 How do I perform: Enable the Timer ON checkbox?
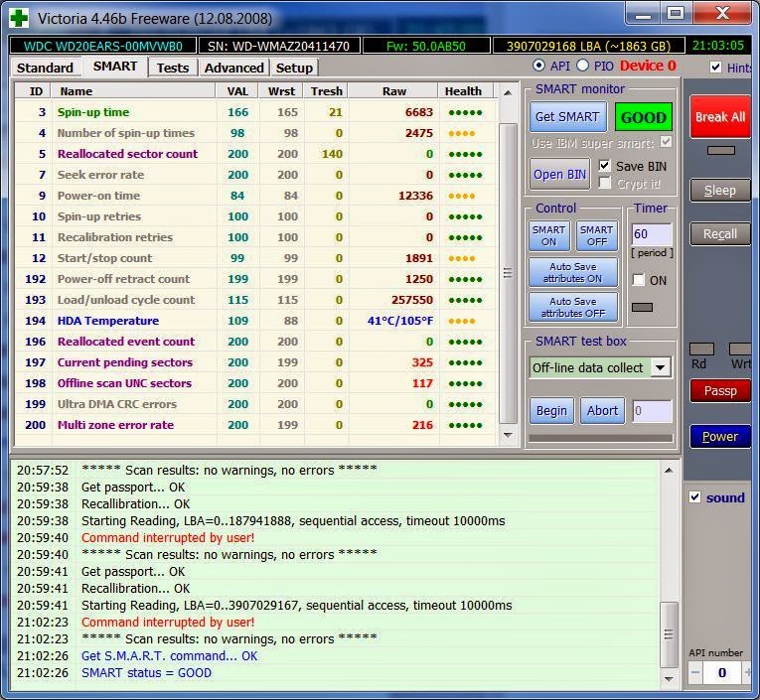click(x=639, y=280)
